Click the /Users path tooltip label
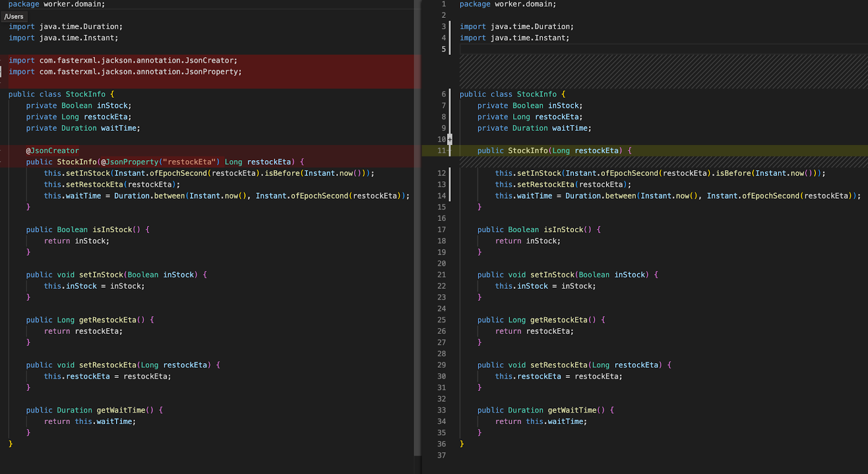 14,16
